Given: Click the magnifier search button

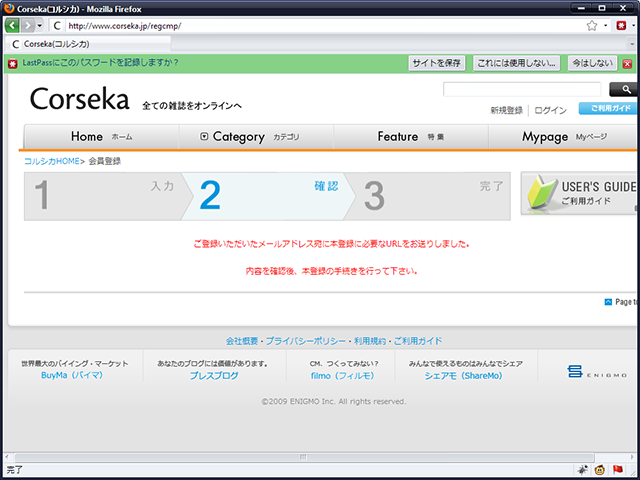Looking at the screenshot, I should tap(624, 89).
